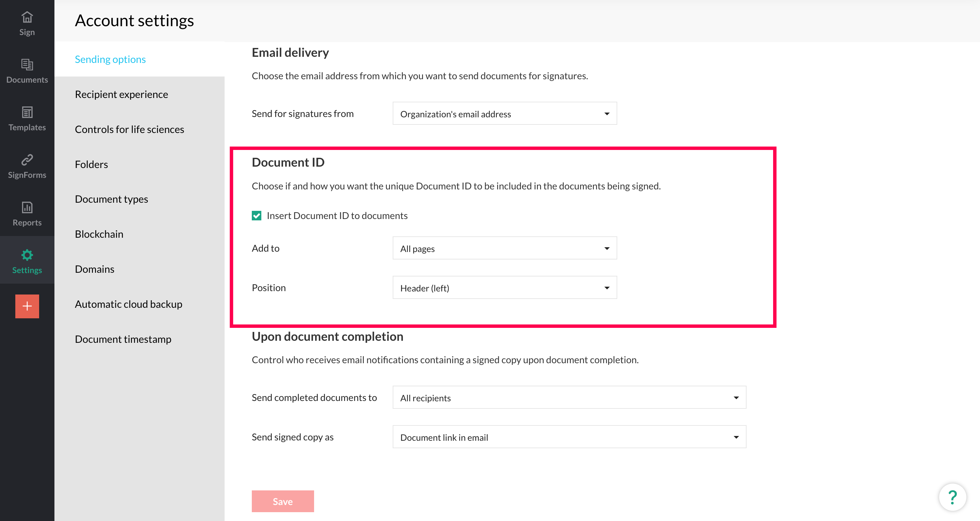This screenshot has height=521, width=980.
Task: Select the Document timestamp menu item
Action: [x=123, y=339]
